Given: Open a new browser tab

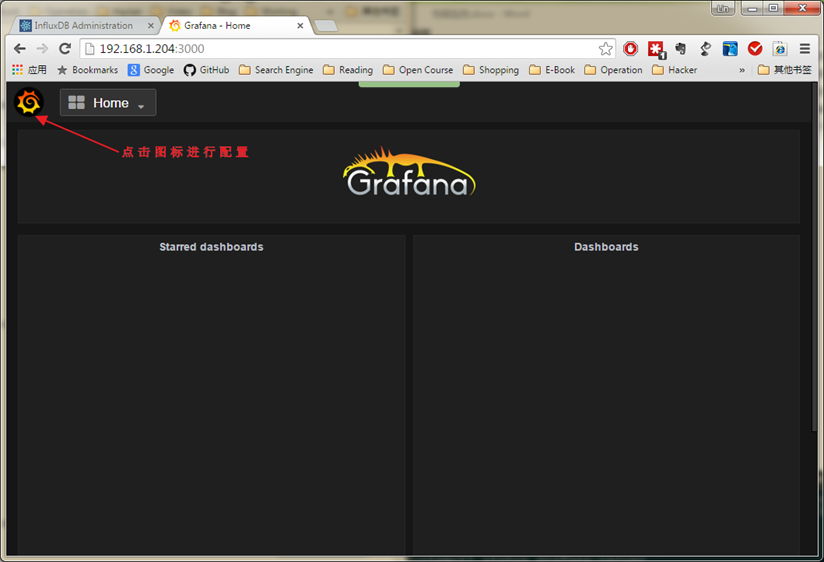Looking at the screenshot, I should 326,26.
